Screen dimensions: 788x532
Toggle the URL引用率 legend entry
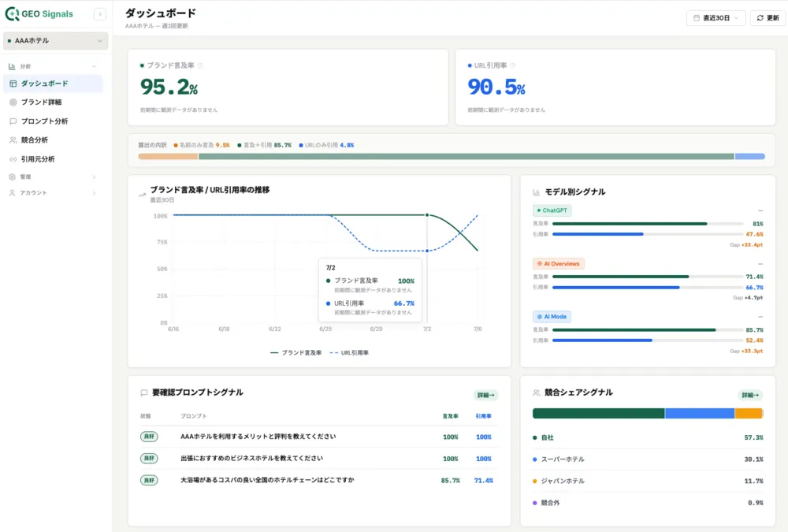tap(349, 353)
